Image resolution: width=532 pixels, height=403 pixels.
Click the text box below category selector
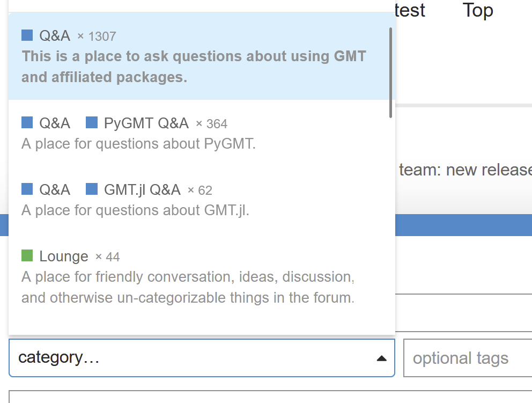(x=268, y=397)
